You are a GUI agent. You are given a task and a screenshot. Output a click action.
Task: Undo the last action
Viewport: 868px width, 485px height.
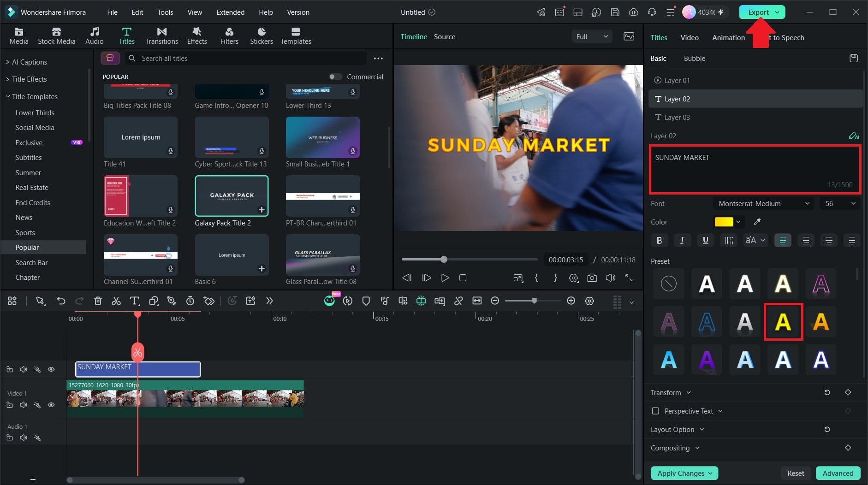[61, 301]
